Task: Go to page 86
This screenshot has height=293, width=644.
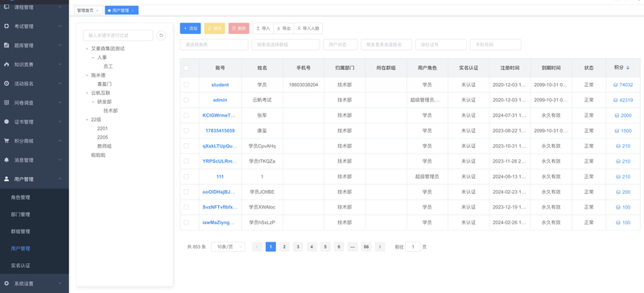Action: 366,246
